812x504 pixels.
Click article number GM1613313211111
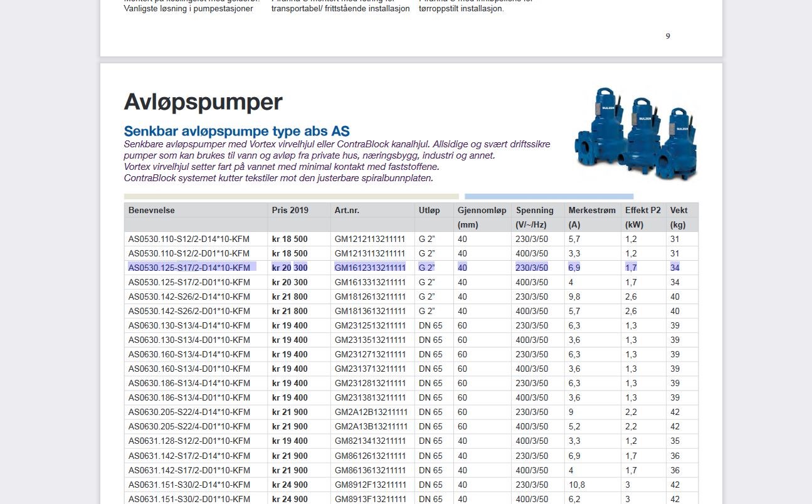(x=370, y=282)
